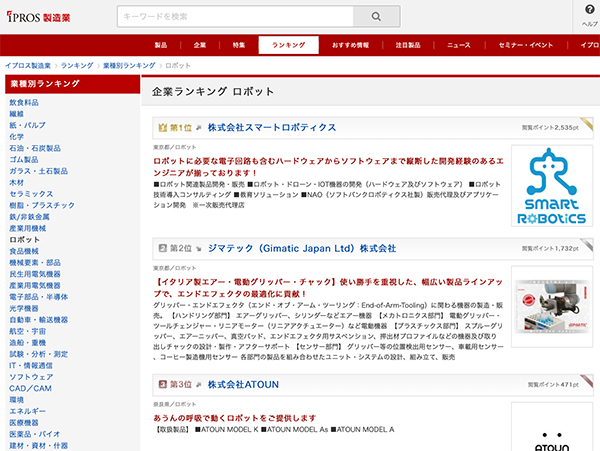Click the 閲覧ポイント1,732pt score text

[x=550, y=248]
